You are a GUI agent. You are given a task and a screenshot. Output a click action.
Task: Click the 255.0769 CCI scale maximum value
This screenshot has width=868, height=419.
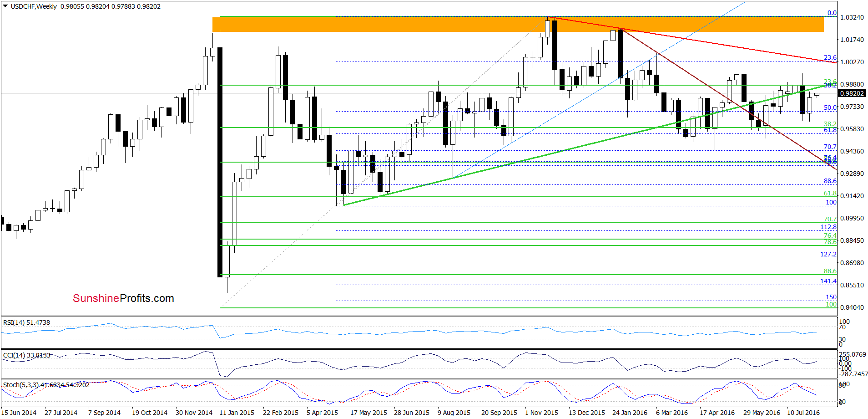pos(853,354)
